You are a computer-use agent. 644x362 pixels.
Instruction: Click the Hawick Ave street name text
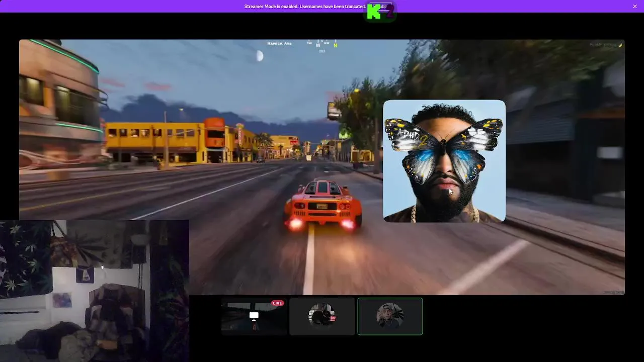(279, 44)
